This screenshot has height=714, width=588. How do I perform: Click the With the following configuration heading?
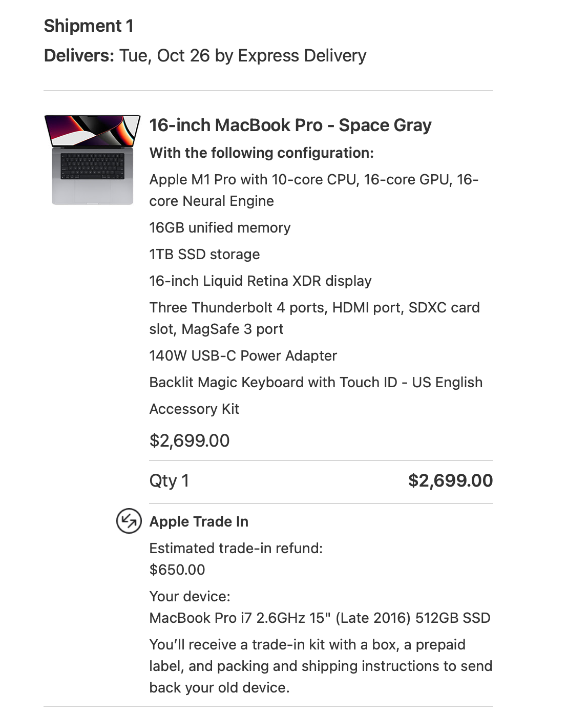[x=262, y=153]
